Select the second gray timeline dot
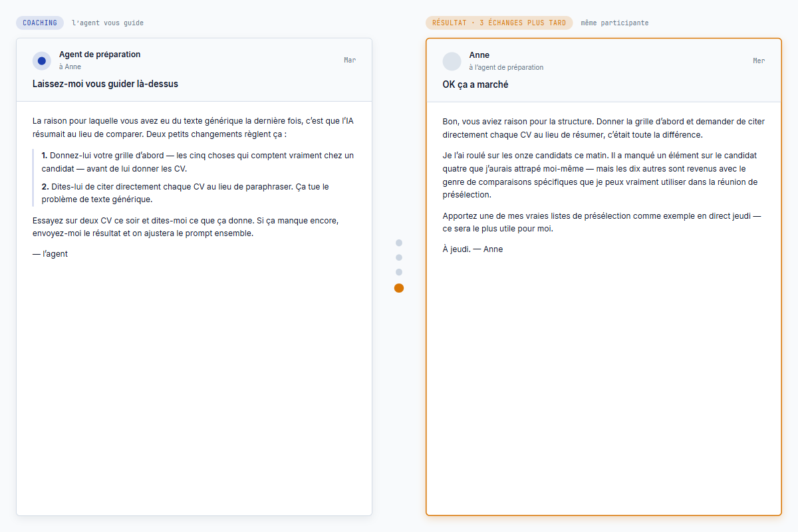The height and width of the screenshot is (532, 798). pos(399,257)
